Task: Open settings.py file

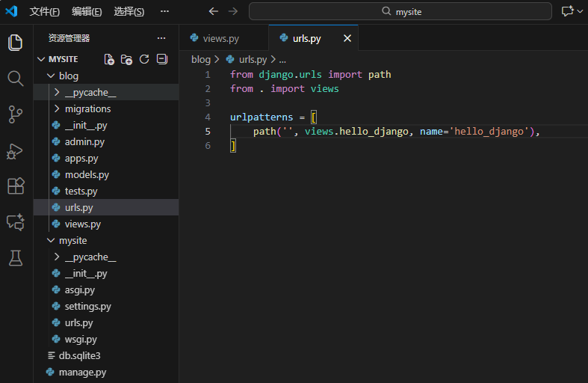Action: coord(106,307)
